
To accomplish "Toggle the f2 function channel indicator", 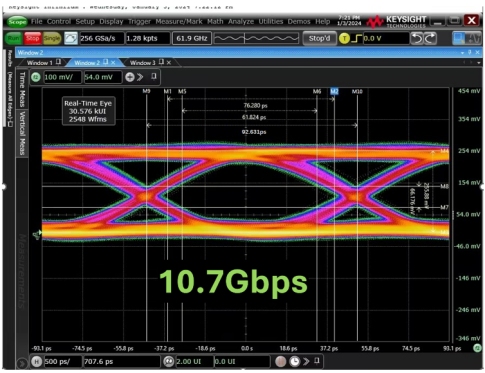I will [x=36, y=77].
